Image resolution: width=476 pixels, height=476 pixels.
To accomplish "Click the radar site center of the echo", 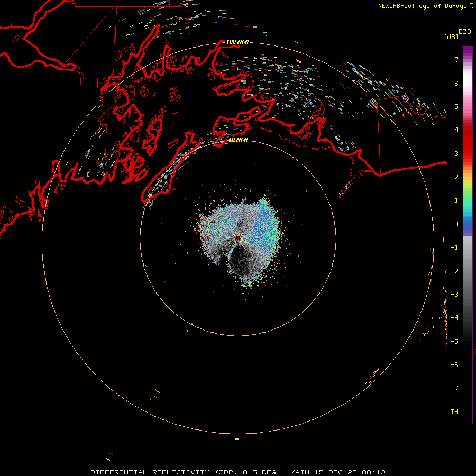I will click(x=239, y=239).
